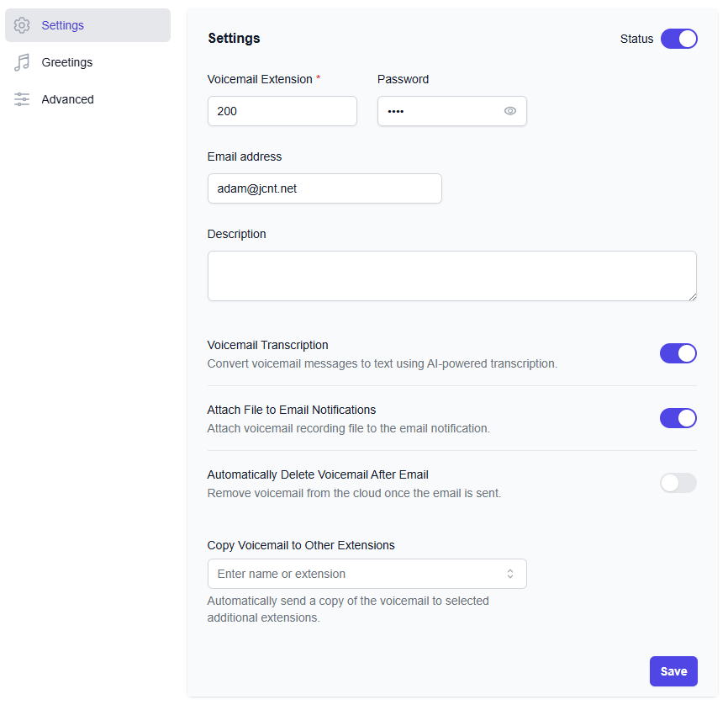The image size is (728, 710).
Task: Open the Copy Voicemail to Other Extensions dropdown
Action: pyautogui.click(x=367, y=574)
